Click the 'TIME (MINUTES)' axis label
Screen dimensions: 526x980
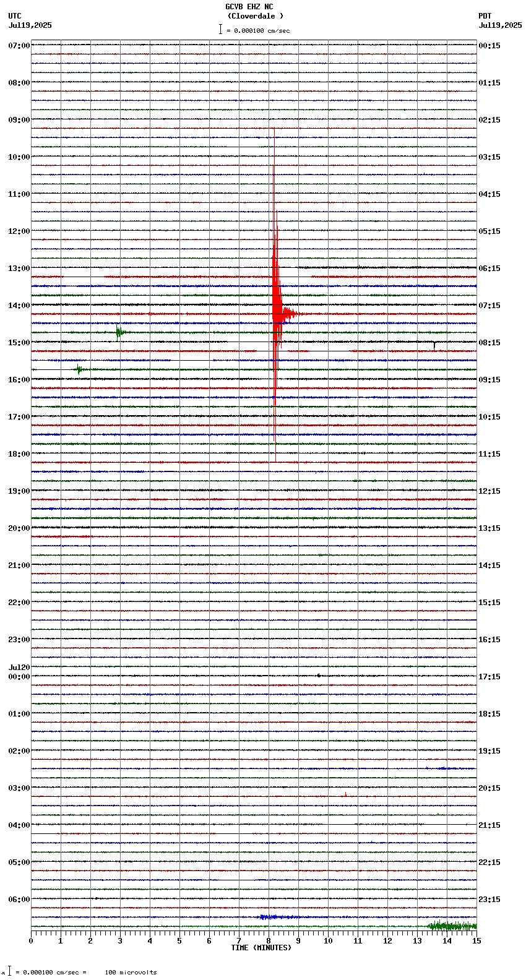(261, 948)
